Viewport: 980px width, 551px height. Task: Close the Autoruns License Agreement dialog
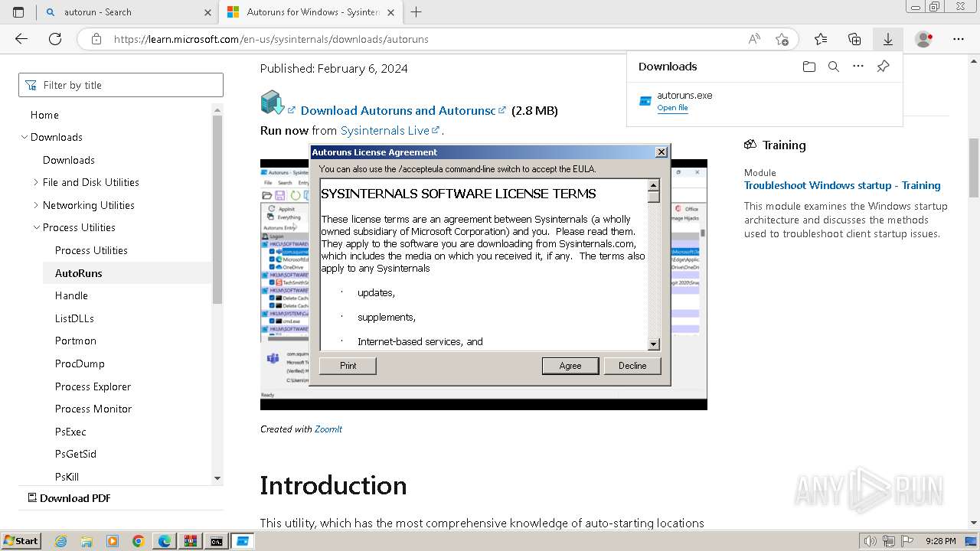661,152
